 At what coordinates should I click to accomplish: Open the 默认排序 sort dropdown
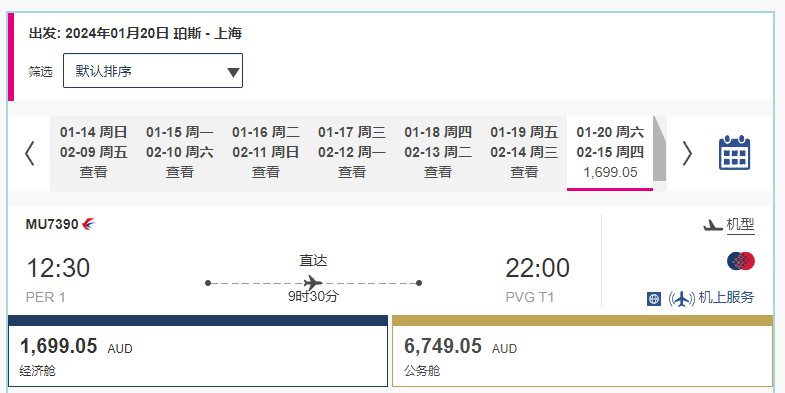(x=153, y=71)
